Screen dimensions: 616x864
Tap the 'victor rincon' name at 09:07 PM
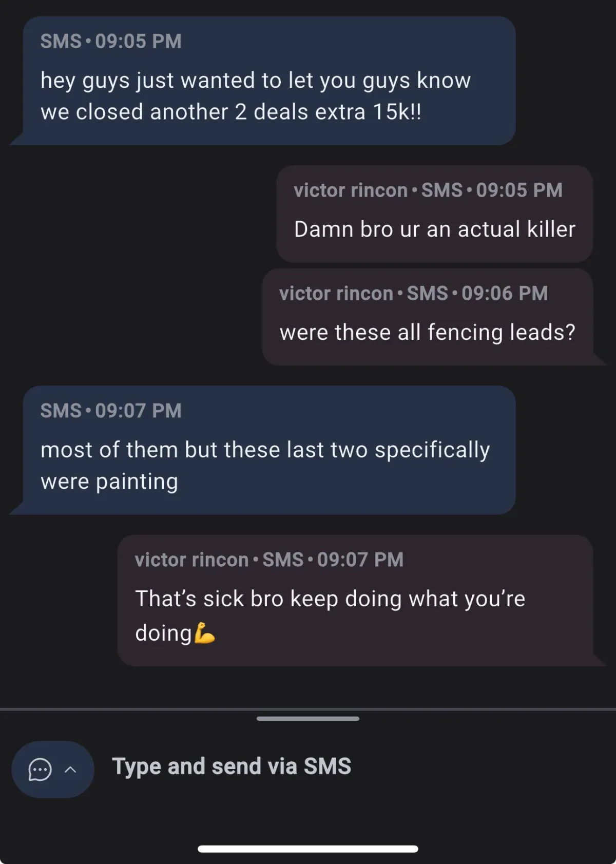point(191,560)
